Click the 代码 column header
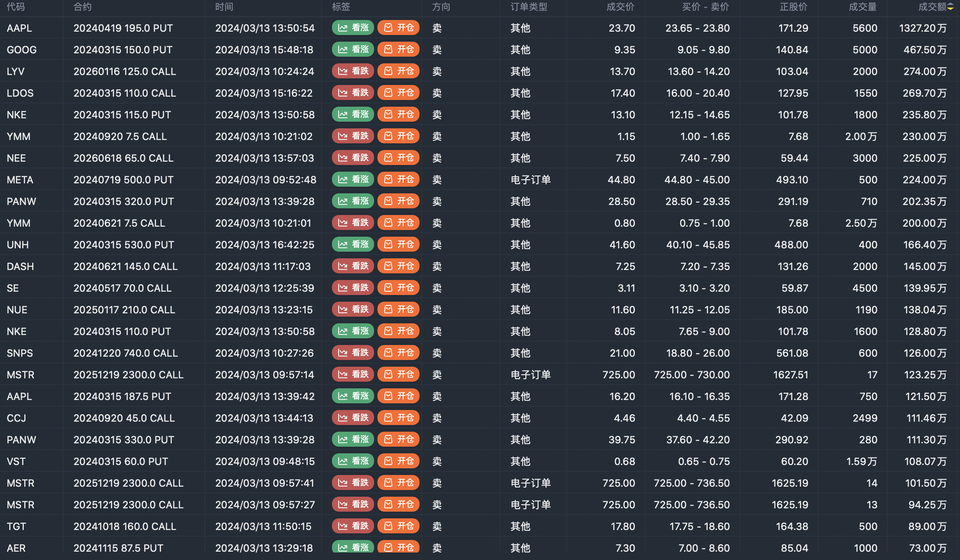The image size is (960, 560). [16, 7]
